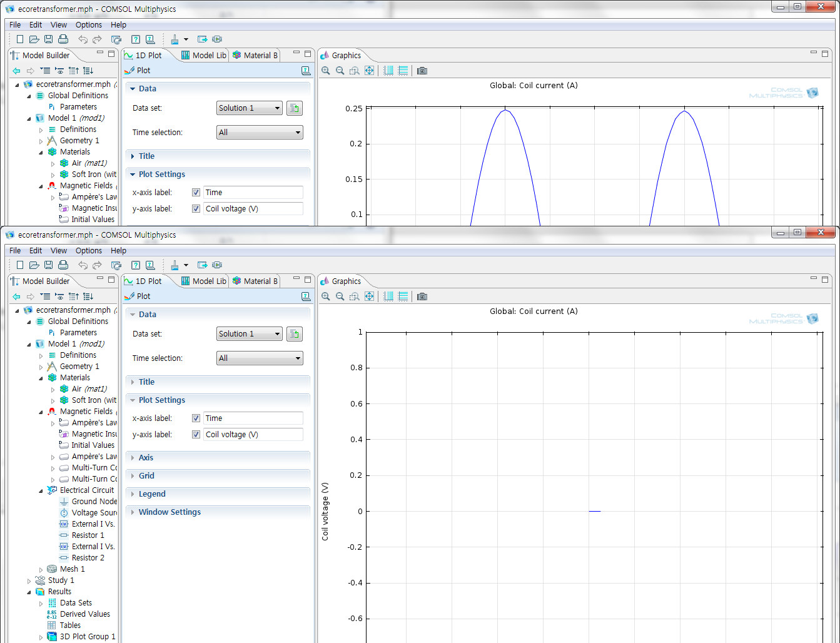This screenshot has height=643, width=840.
Task: Expand the Window Settings section
Action: tap(170, 512)
